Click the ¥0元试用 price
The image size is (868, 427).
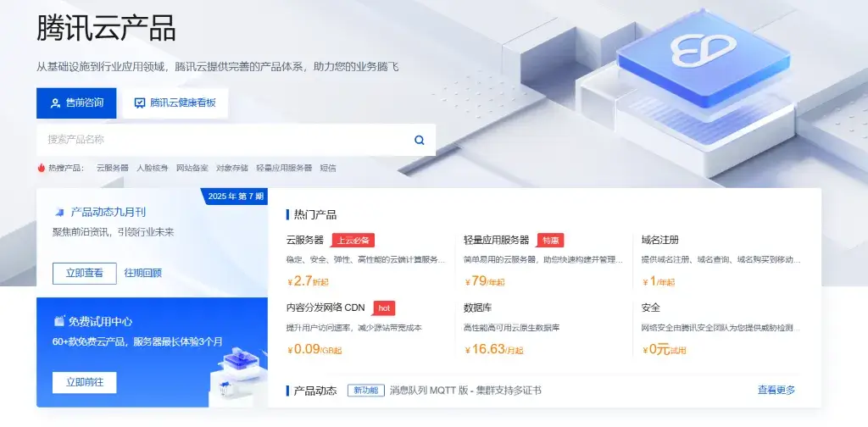tap(665, 349)
